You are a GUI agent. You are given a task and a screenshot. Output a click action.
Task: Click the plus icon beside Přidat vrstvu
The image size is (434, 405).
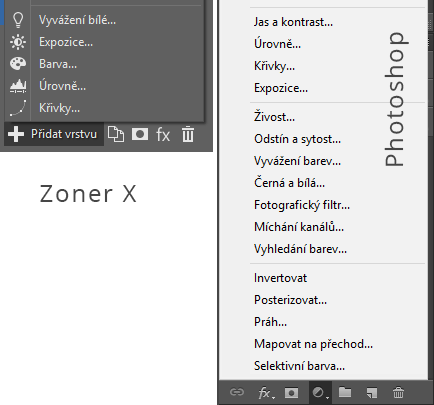(16, 134)
